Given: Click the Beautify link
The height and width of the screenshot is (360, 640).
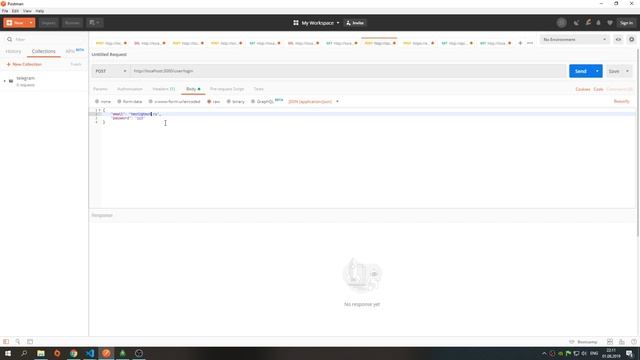Looking at the screenshot, I should click(621, 101).
